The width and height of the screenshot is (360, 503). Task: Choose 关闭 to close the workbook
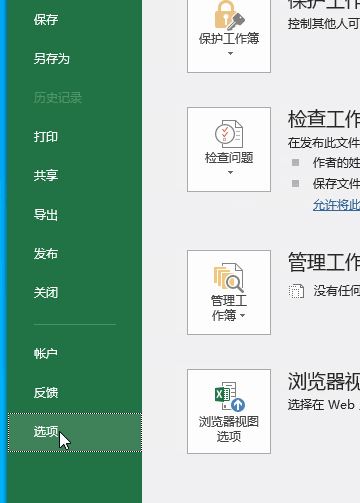point(46,293)
